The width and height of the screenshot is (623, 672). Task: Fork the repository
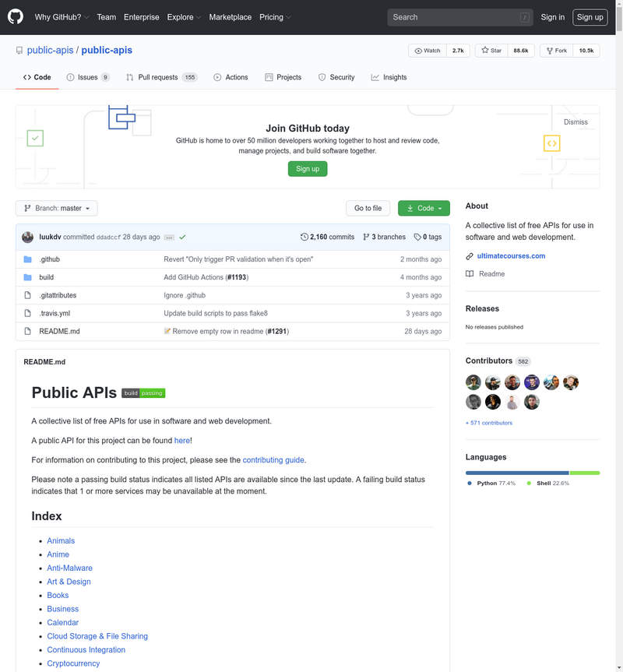point(557,51)
